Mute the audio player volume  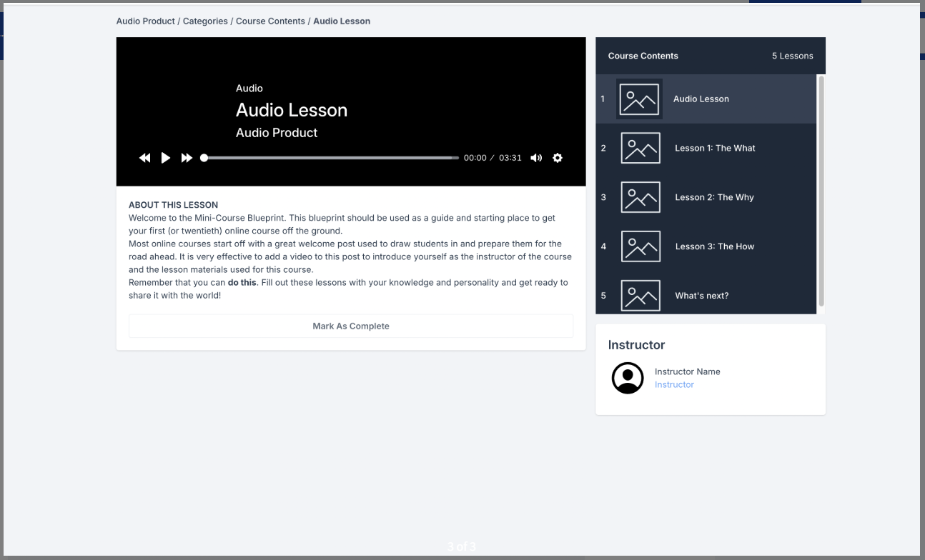536,158
